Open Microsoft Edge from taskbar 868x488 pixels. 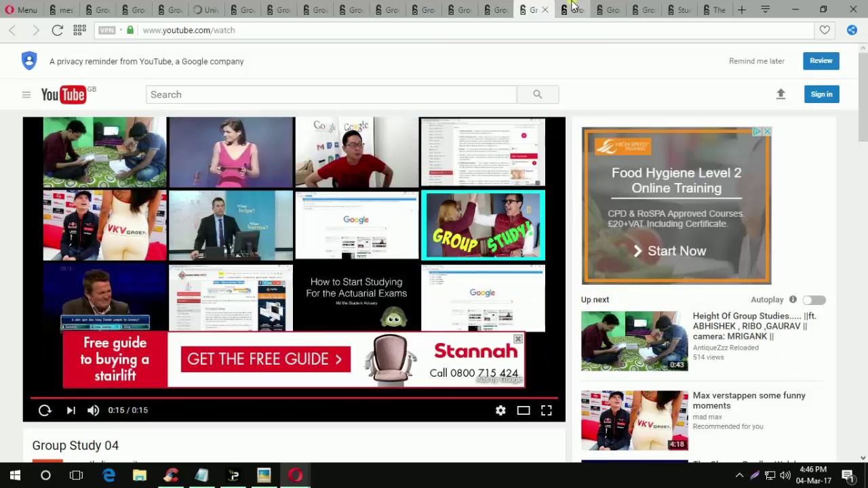click(x=108, y=475)
